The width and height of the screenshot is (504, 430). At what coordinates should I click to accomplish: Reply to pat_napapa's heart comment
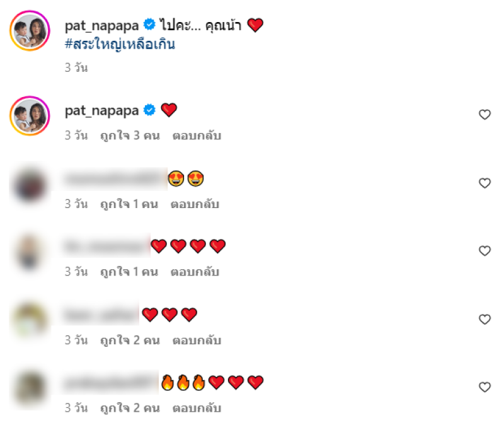click(197, 136)
